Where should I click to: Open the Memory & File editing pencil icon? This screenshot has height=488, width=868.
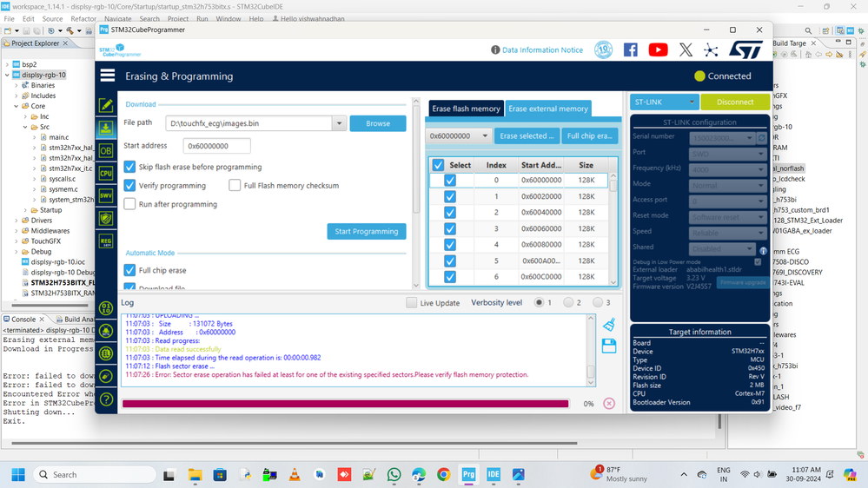coord(106,105)
